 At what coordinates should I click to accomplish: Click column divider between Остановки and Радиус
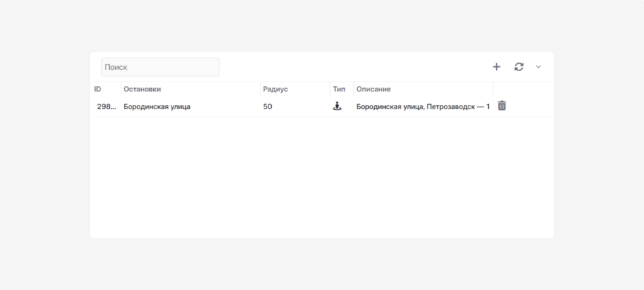(x=260, y=89)
